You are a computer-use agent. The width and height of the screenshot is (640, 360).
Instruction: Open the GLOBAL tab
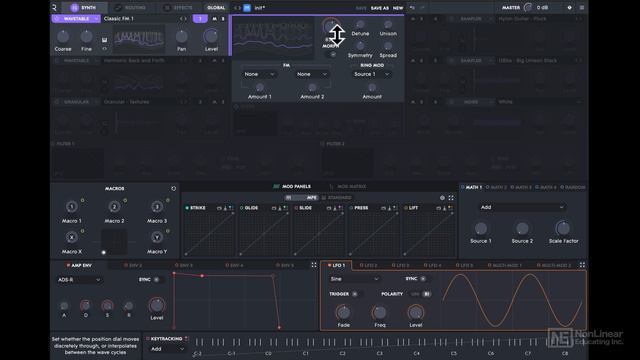click(216, 8)
